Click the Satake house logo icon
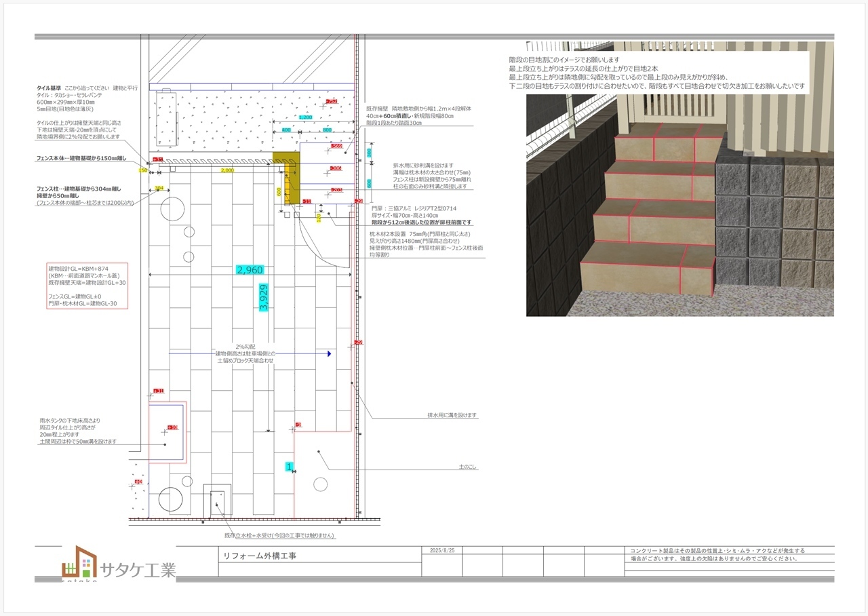The image size is (868, 616). tap(76, 561)
